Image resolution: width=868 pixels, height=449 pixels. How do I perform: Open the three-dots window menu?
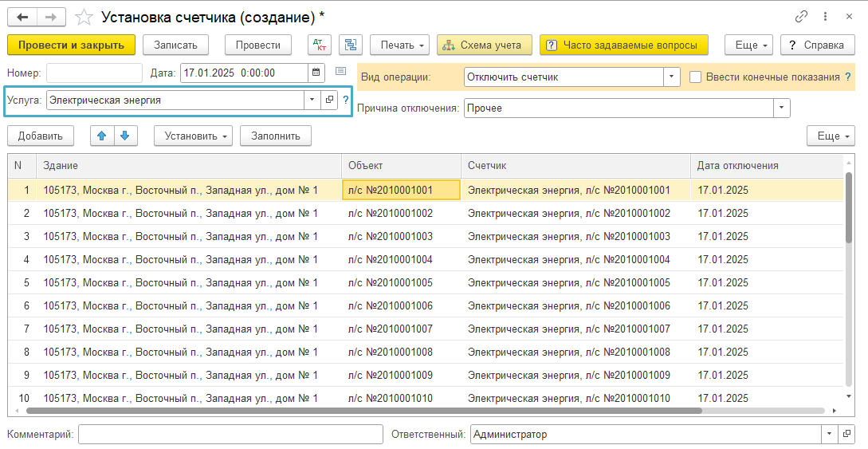pos(826,17)
